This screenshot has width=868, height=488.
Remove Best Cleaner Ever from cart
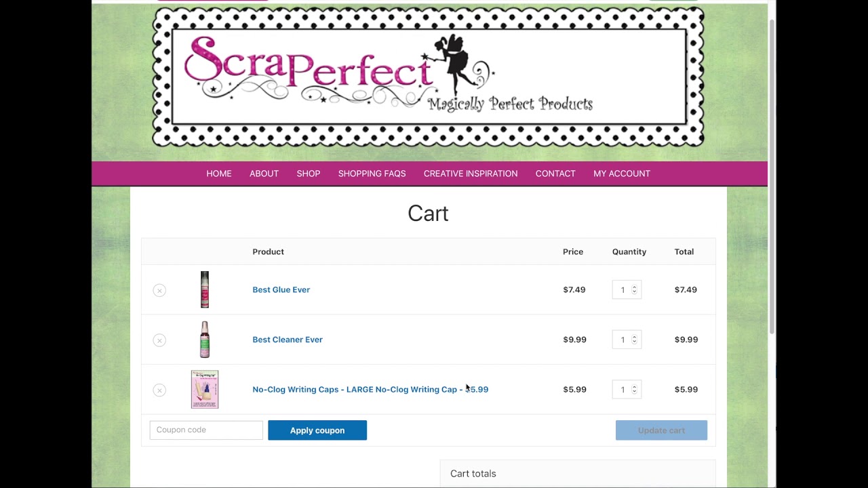[159, 340]
